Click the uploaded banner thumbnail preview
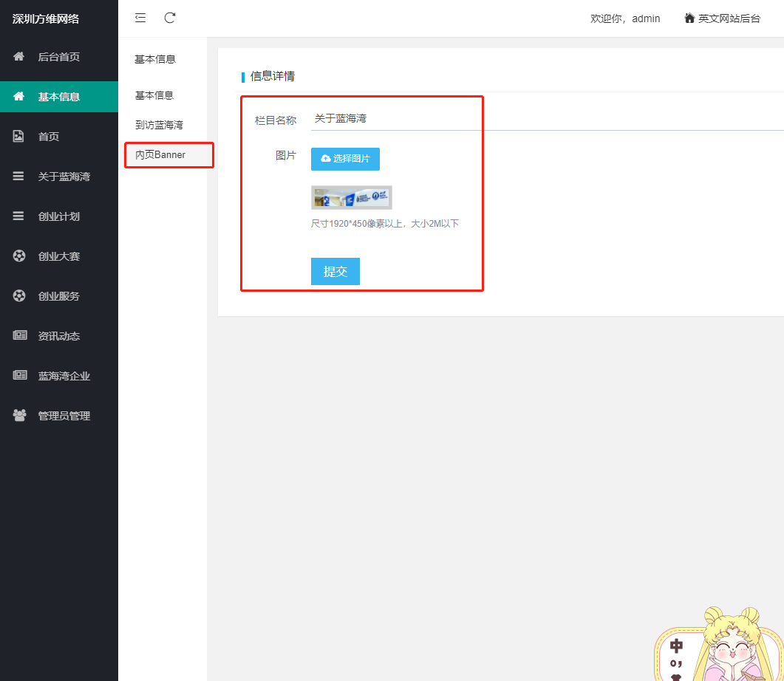784x681 pixels. [x=351, y=198]
